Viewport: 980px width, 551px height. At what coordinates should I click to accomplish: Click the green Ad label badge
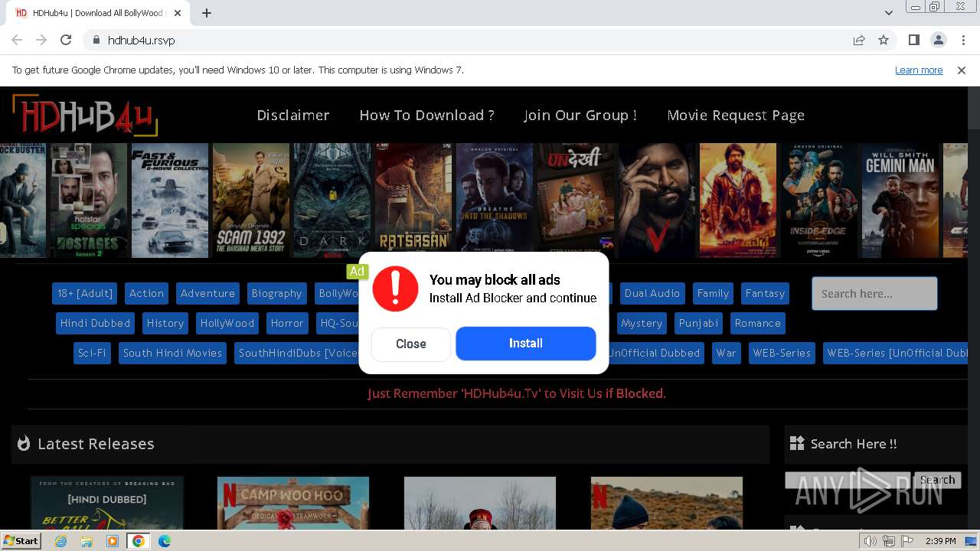click(x=357, y=271)
